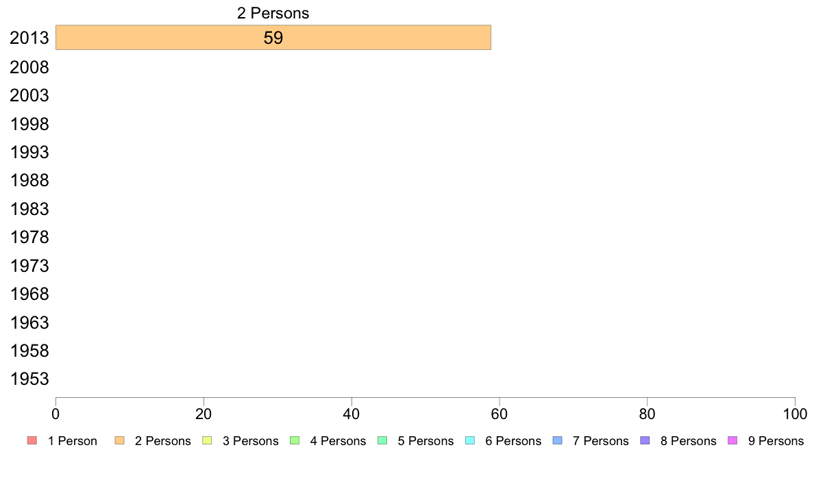
Task: Click the 3 Persons yellow legend swatch
Action: (x=207, y=441)
